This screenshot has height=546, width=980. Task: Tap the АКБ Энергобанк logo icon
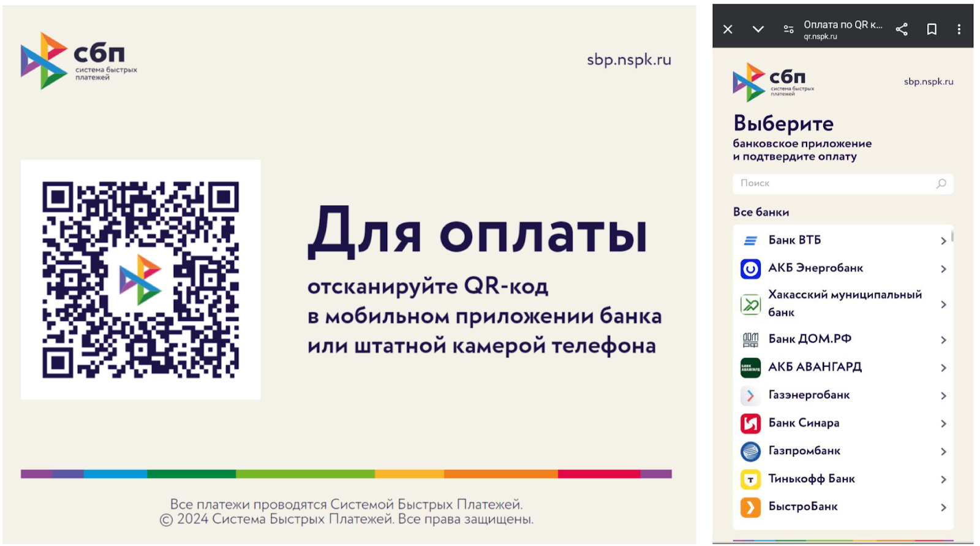[750, 268]
